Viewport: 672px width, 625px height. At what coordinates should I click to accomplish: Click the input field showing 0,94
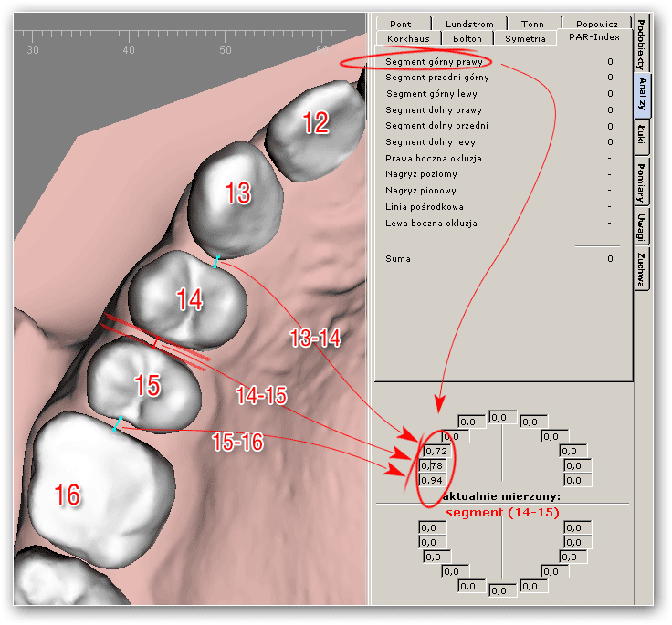pos(432,480)
